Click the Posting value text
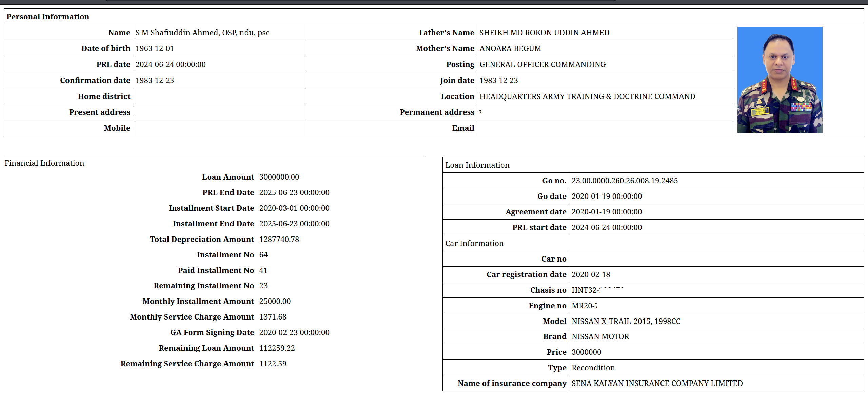The image size is (868, 412). coord(542,64)
